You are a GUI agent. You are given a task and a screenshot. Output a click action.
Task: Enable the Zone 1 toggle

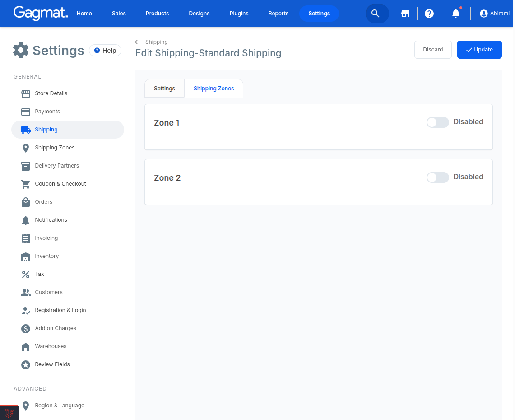pos(437,122)
